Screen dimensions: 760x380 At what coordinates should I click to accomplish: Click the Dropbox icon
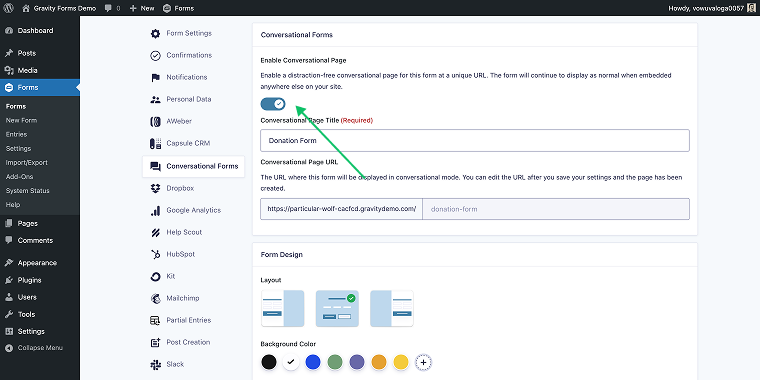[x=155, y=188]
